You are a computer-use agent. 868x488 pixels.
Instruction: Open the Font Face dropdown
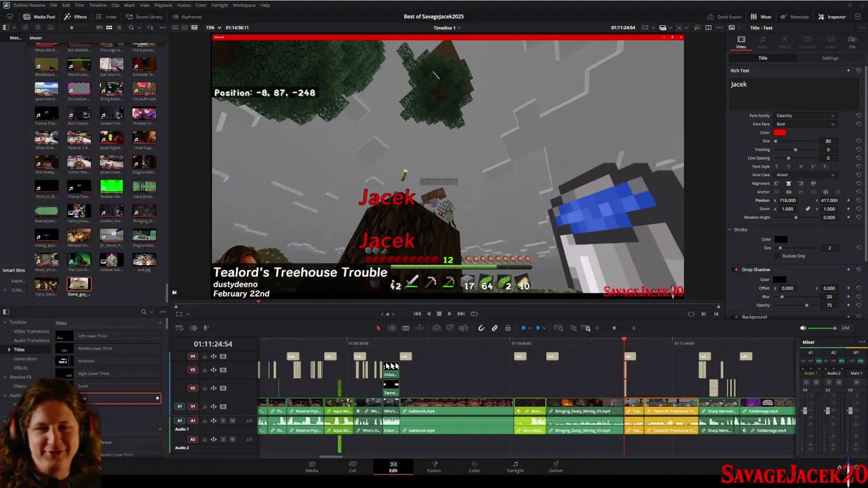click(805, 124)
